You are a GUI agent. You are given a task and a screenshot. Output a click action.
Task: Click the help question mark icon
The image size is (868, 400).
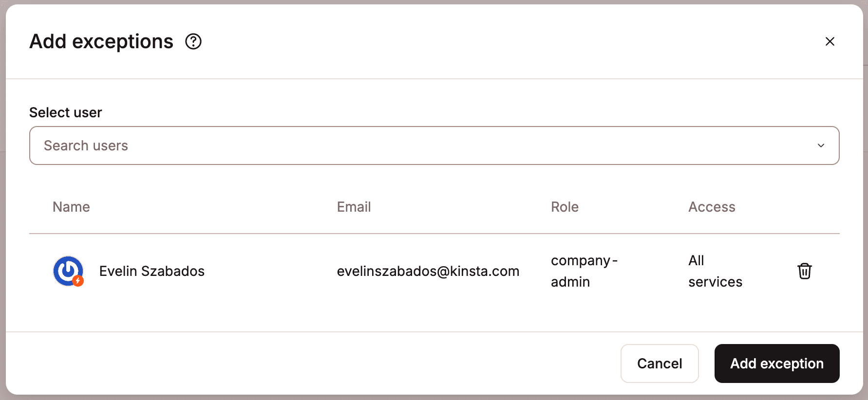click(193, 42)
